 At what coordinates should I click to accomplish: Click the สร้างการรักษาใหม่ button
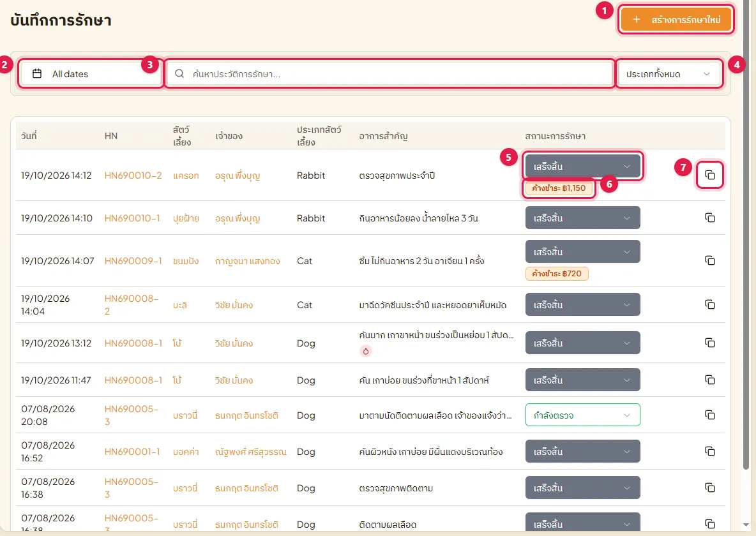point(676,20)
